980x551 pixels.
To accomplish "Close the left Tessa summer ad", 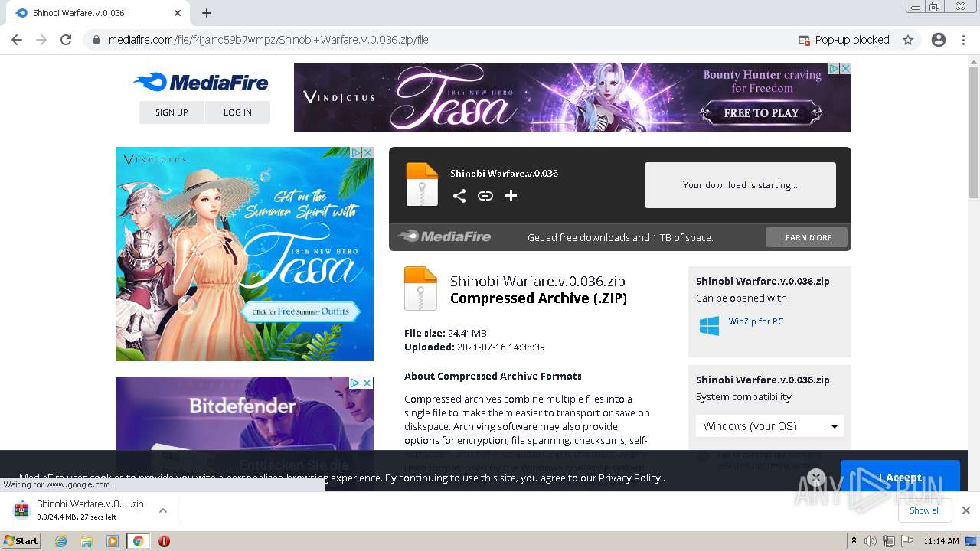I will pos(367,152).
